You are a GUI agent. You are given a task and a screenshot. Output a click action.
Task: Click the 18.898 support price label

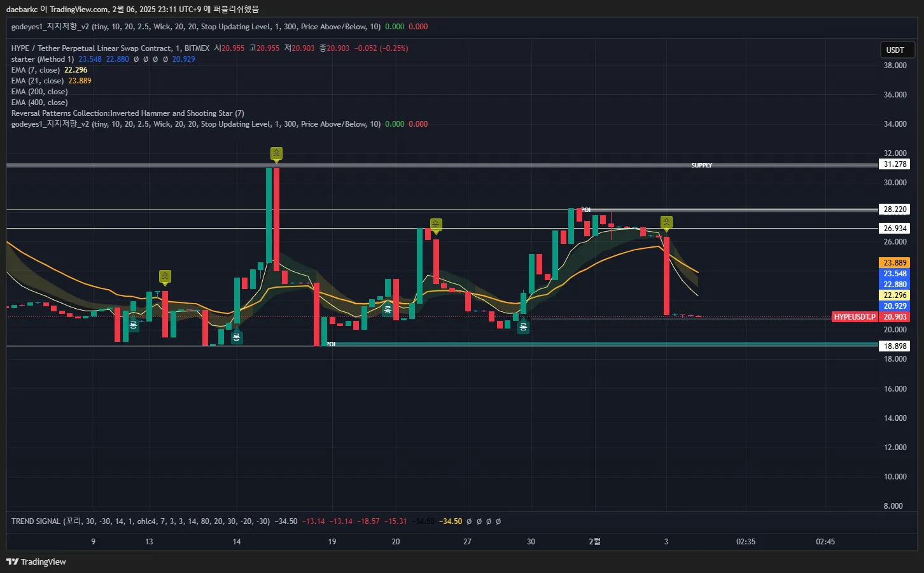[895, 346]
